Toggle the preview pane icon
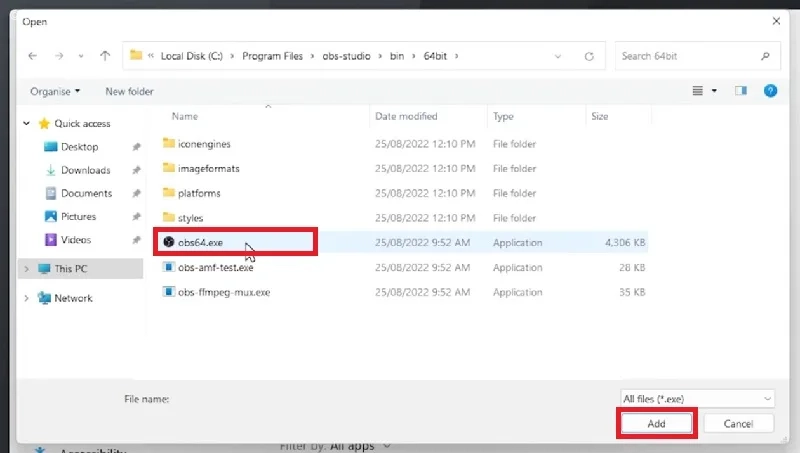This screenshot has width=800, height=453. click(741, 91)
